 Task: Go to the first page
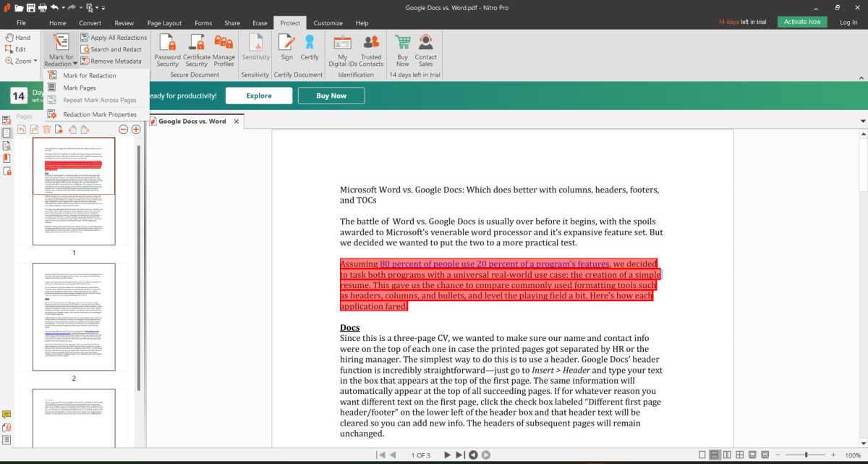[x=380, y=455]
